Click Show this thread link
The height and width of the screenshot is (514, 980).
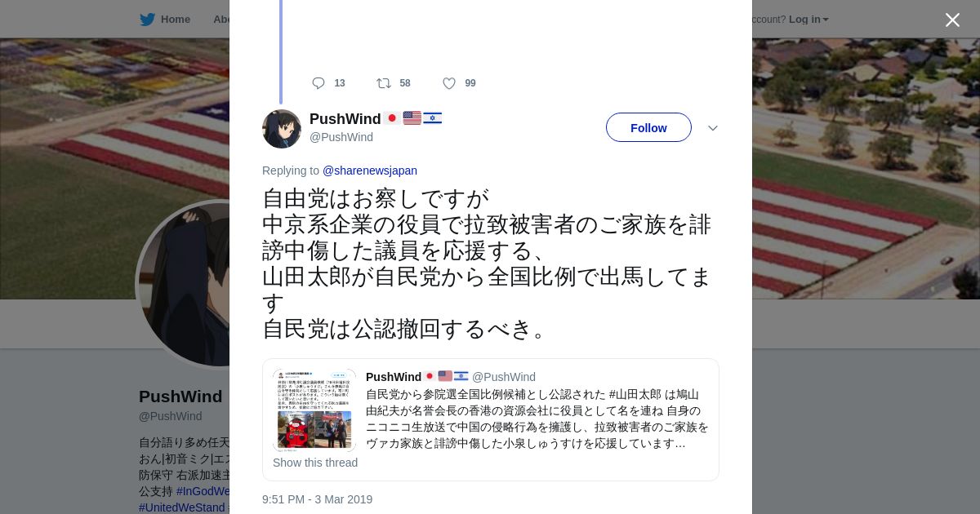[315, 463]
